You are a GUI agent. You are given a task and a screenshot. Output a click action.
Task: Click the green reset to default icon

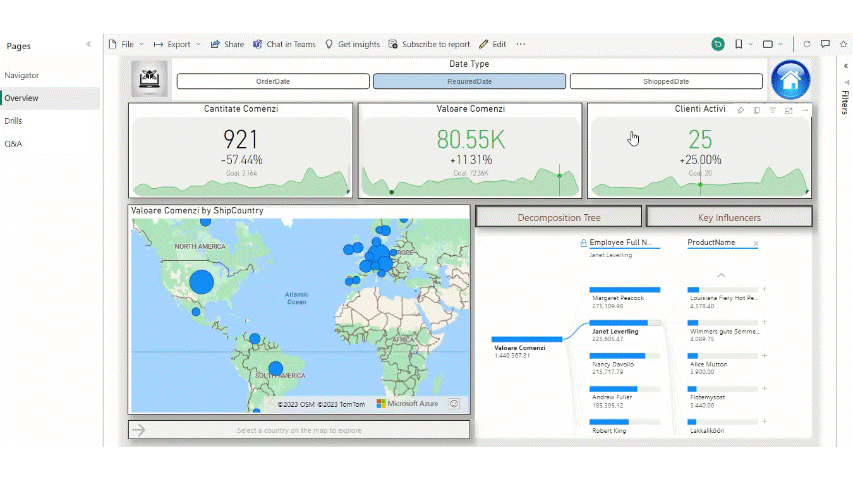[x=717, y=44]
